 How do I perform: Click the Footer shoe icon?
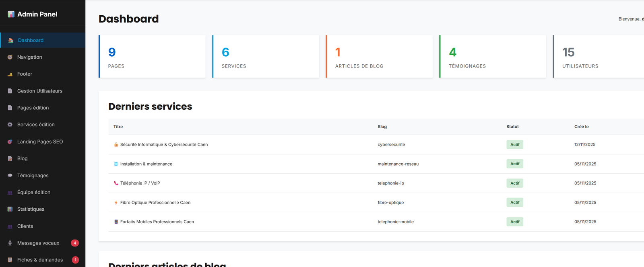click(10, 74)
